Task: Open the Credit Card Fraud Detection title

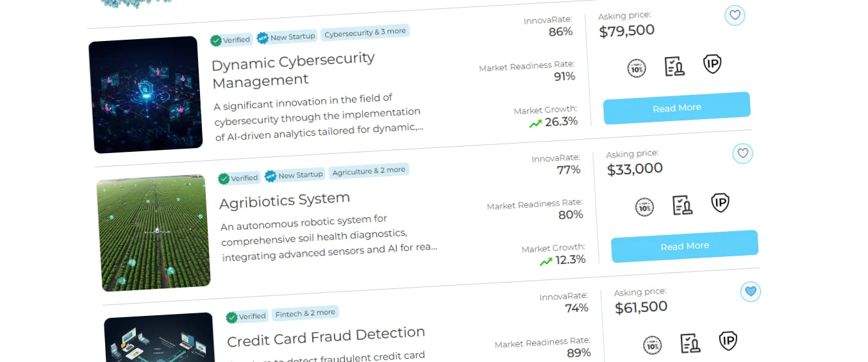Action: pos(326,336)
